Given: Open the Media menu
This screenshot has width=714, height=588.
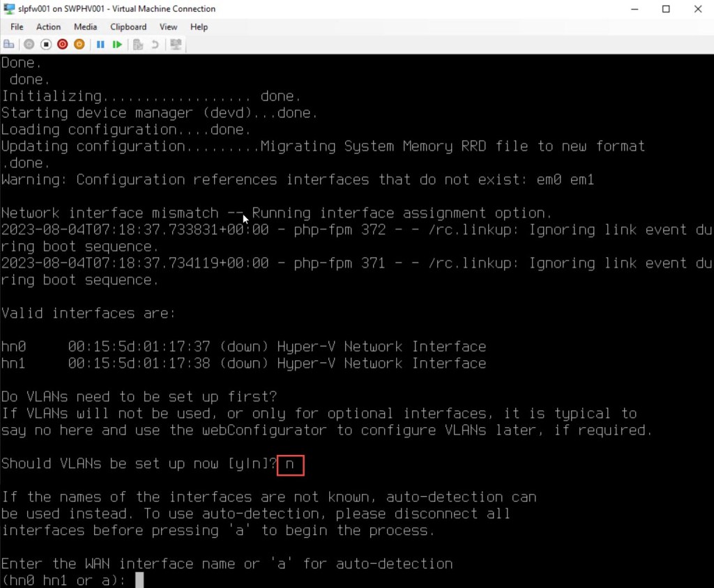Looking at the screenshot, I should (86, 26).
